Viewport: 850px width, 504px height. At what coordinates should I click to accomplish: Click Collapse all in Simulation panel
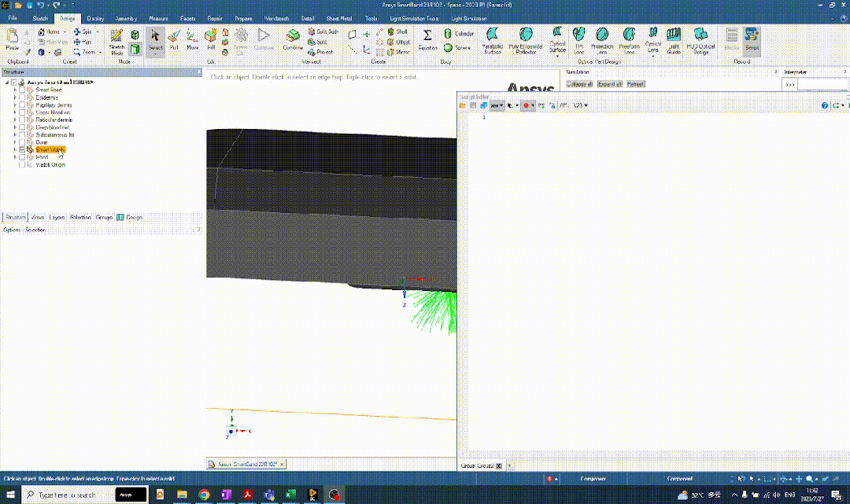(579, 84)
